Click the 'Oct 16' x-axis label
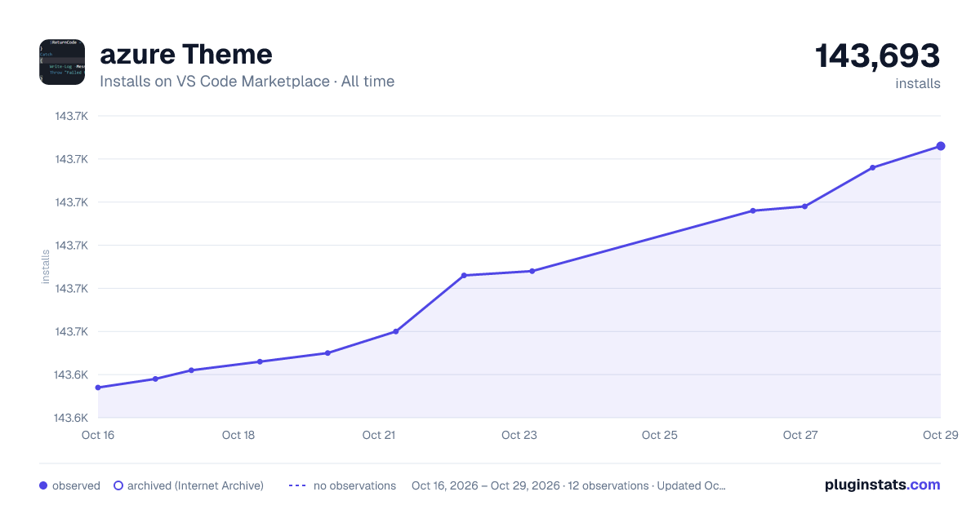The height and width of the screenshot is (514, 980). click(x=98, y=435)
